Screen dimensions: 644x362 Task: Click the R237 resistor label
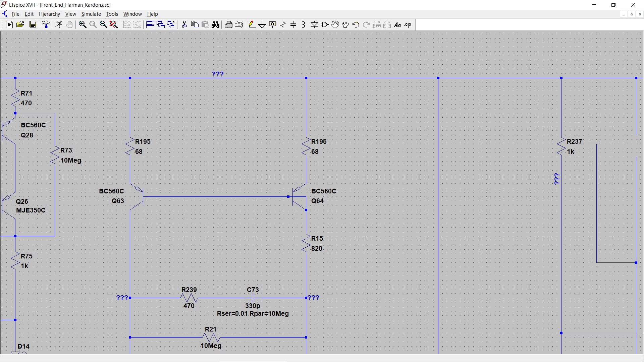pyautogui.click(x=574, y=141)
